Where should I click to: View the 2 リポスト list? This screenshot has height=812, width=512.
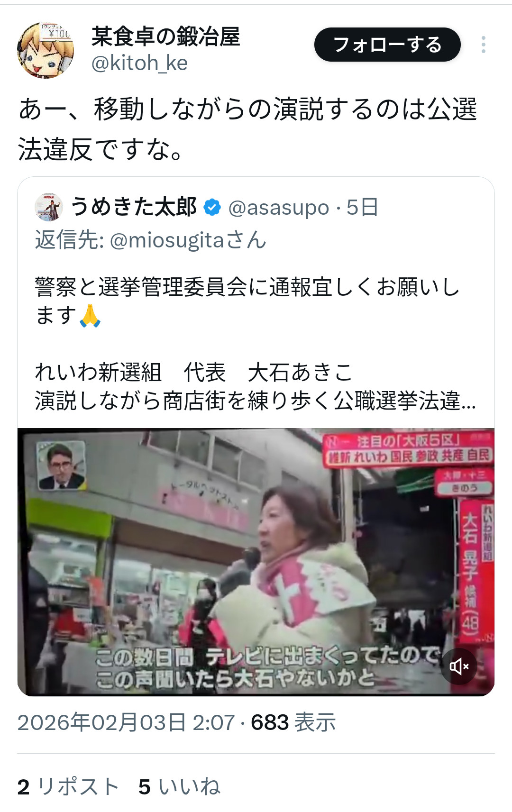pyautogui.click(x=68, y=787)
